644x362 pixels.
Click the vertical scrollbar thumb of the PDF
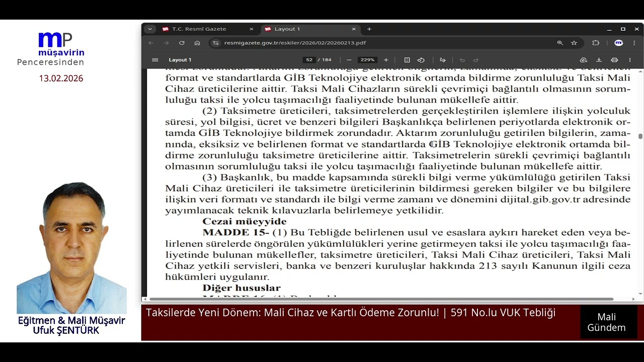click(x=640, y=136)
